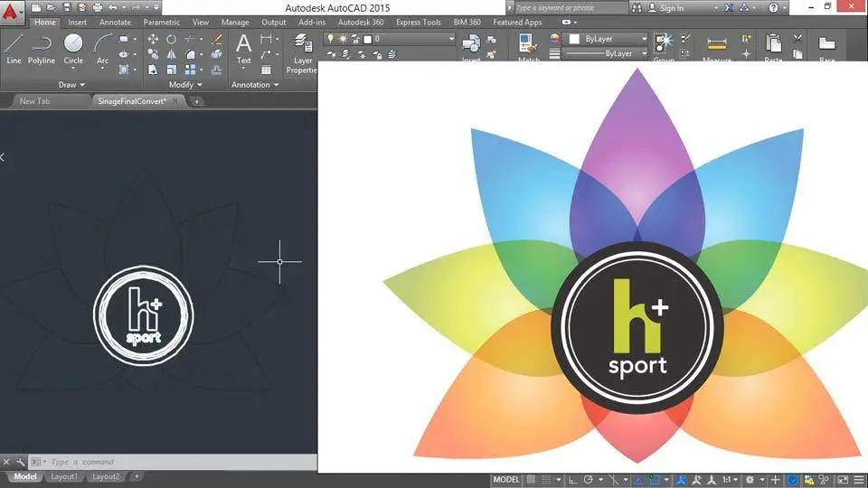This screenshot has width=868, height=488.
Task: Toggle the layer on/off lightbulb icon
Action: (331, 38)
